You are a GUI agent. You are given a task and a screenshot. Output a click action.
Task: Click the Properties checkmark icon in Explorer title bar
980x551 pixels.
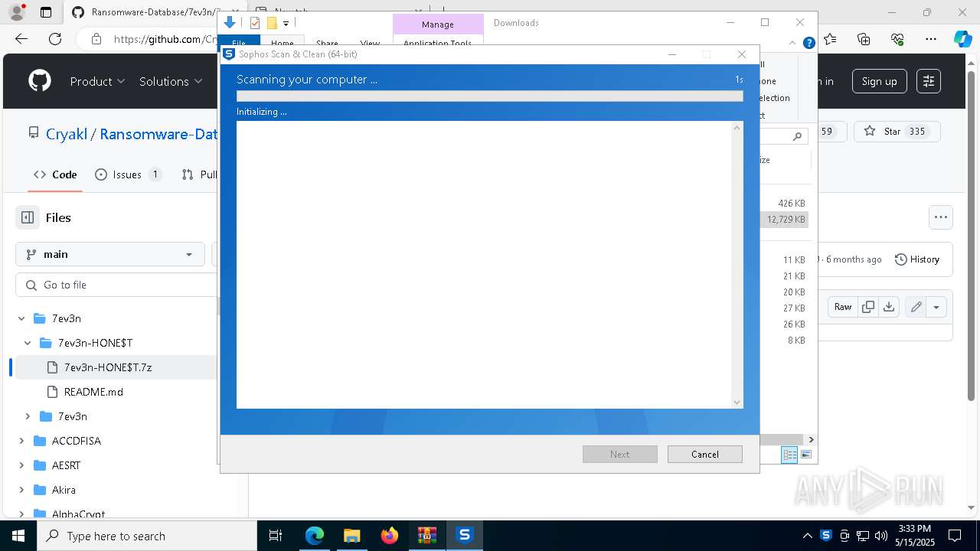[255, 23]
